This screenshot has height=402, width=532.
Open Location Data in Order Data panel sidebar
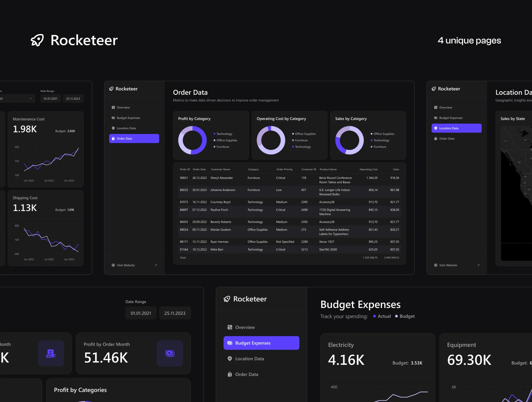click(x=134, y=128)
